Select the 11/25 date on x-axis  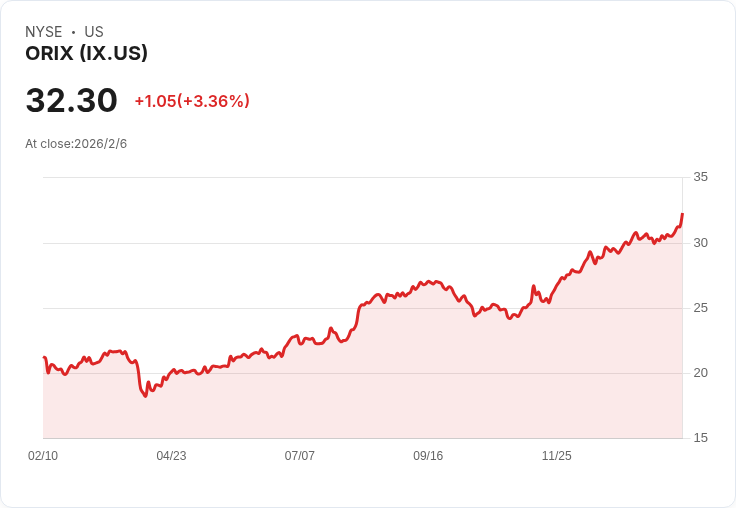point(556,456)
